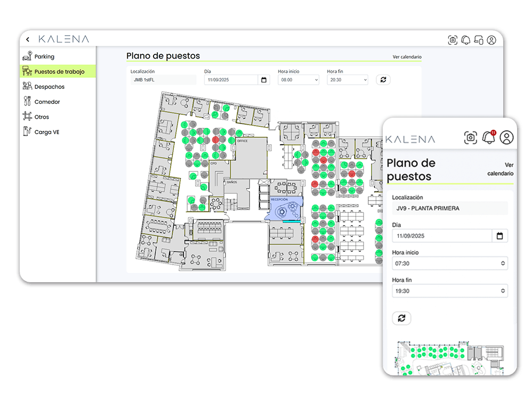Open the desktop Día calendar picker icon

pos(264,80)
